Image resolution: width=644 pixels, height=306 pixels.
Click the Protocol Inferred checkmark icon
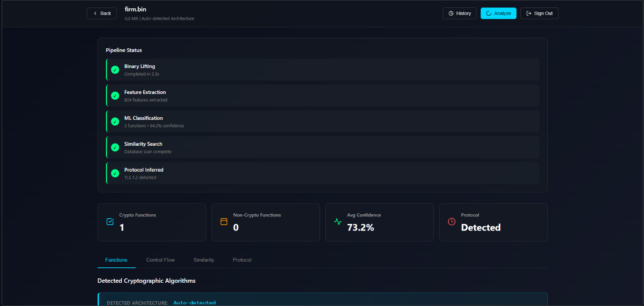click(x=115, y=173)
